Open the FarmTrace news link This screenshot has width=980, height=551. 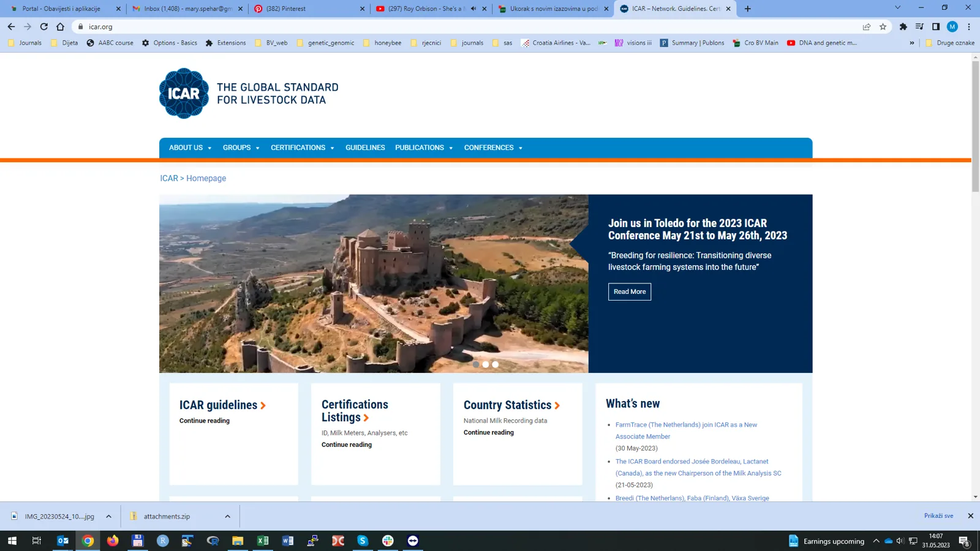point(686,430)
